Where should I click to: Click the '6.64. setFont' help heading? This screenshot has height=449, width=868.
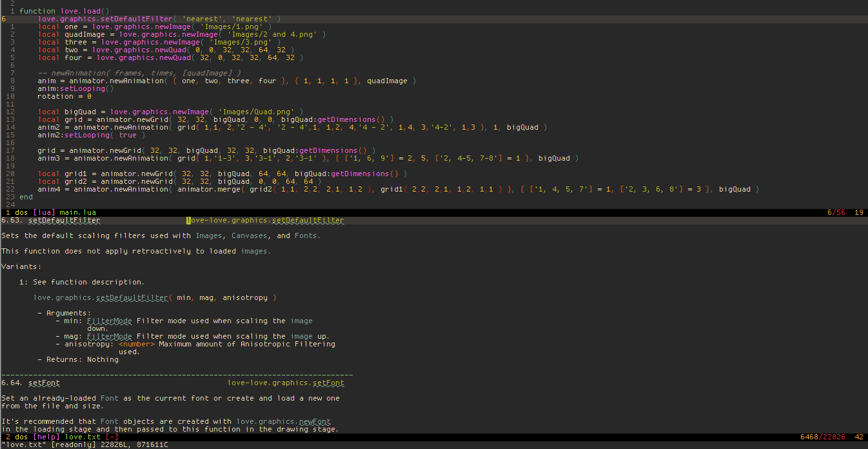pos(30,383)
